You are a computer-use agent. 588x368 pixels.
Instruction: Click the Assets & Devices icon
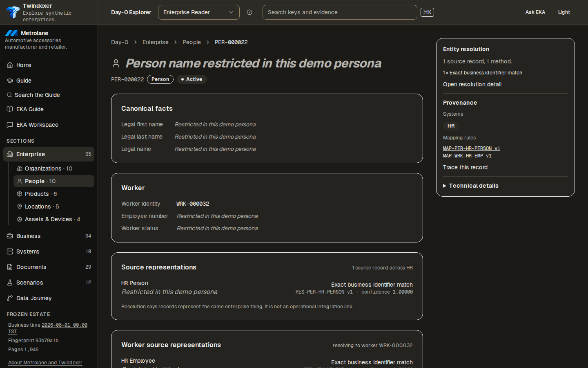(x=19, y=219)
